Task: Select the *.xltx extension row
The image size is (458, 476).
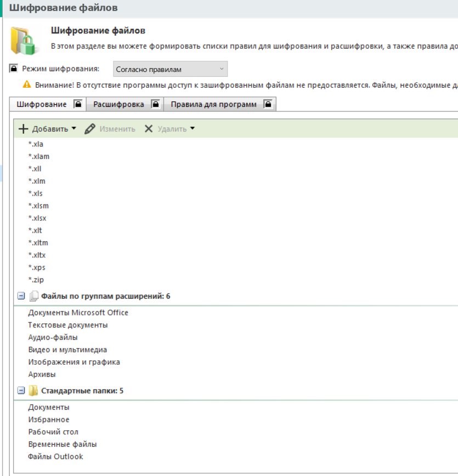Action: click(236, 256)
